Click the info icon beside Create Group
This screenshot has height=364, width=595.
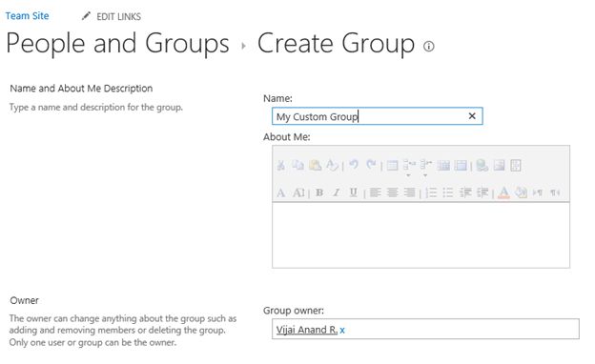coord(429,47)
